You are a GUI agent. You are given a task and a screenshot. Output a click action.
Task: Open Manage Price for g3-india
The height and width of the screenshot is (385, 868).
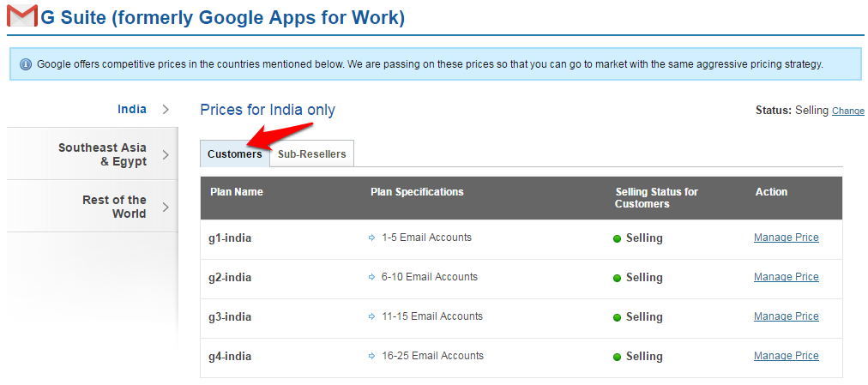(786, 316)
